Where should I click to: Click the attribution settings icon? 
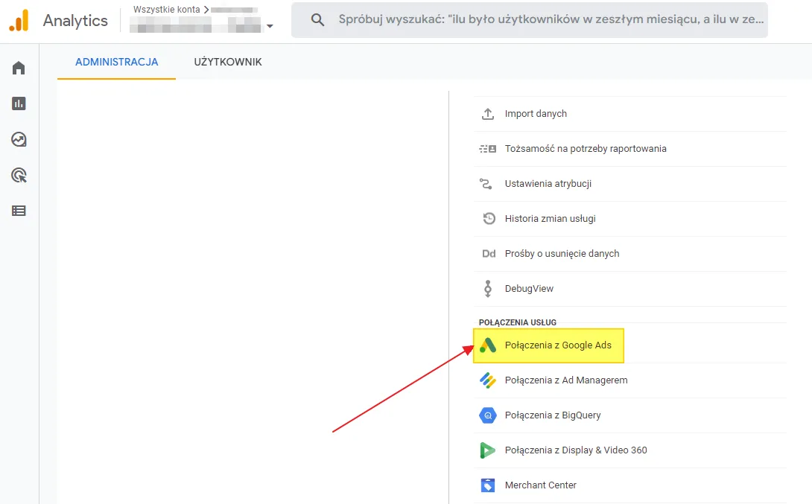[486, 184]
